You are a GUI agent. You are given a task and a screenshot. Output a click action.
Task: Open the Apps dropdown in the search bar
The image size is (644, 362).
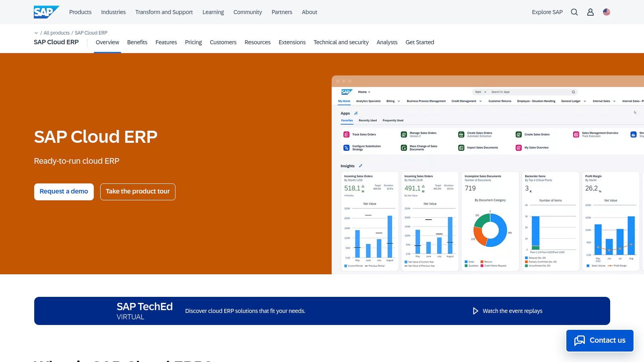[480, 92]
